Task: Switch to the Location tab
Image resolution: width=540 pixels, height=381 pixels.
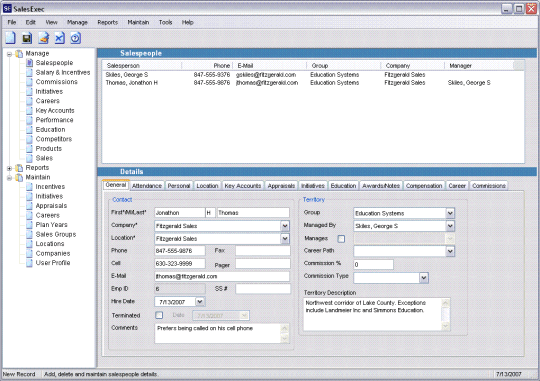Action: pyautogui.click(x=207, y=186)
